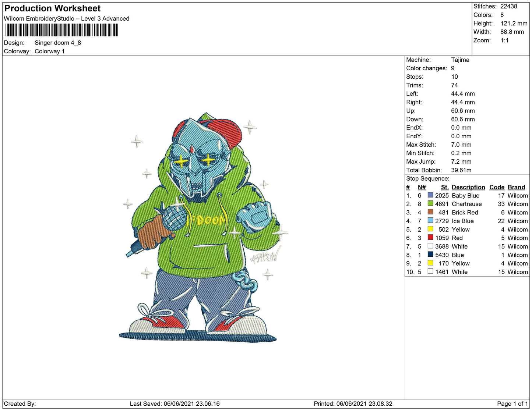Select the design name "Singer doom 4_8"

point(58,43)
